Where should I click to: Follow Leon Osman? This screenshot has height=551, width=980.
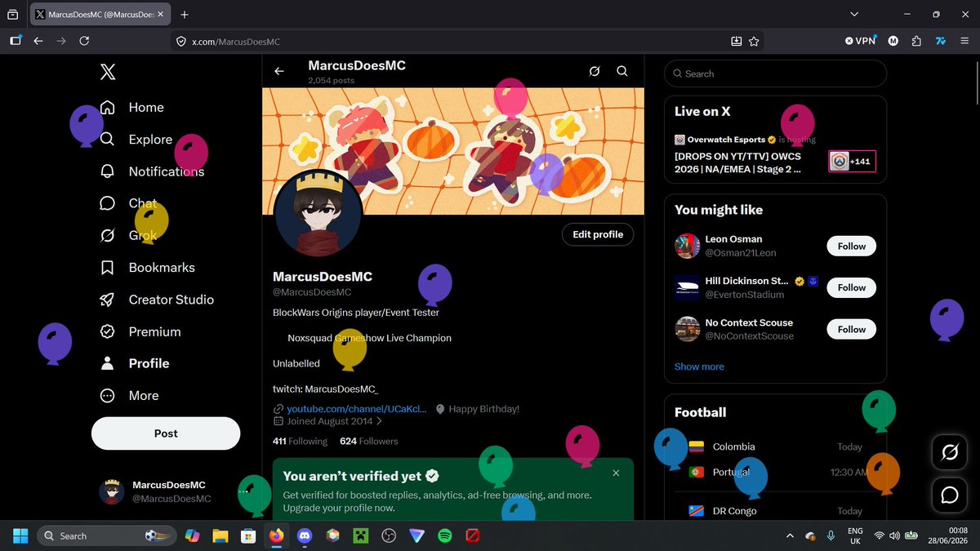pyautogui.click(x=852, y=246)
